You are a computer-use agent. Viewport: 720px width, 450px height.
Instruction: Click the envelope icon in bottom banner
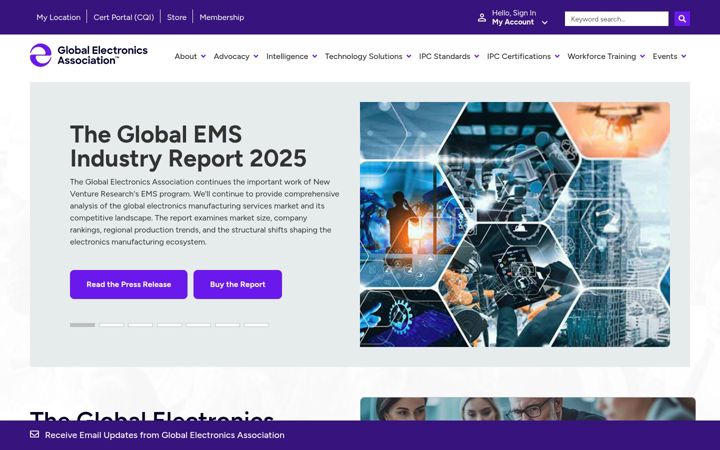coord(34,434)
